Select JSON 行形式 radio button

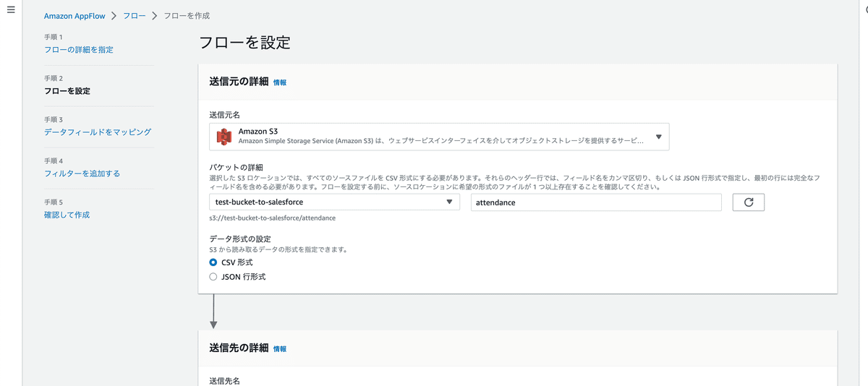(x=213, y=277)
